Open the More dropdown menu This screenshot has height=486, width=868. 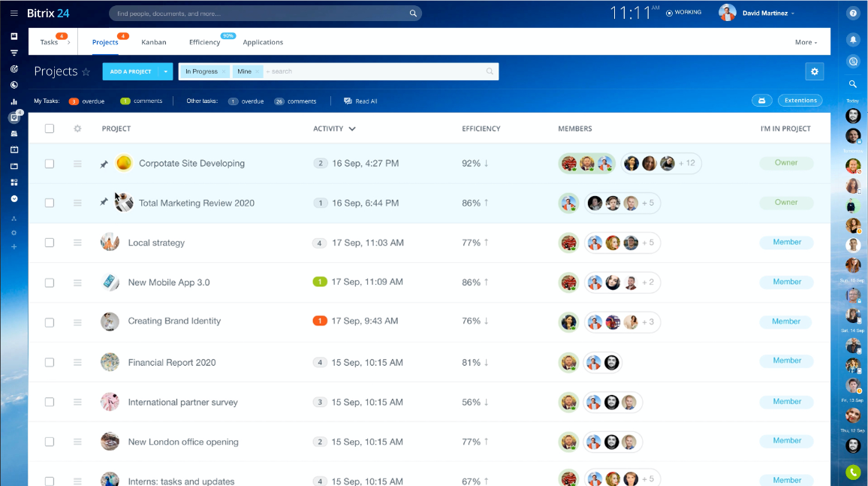806,42
